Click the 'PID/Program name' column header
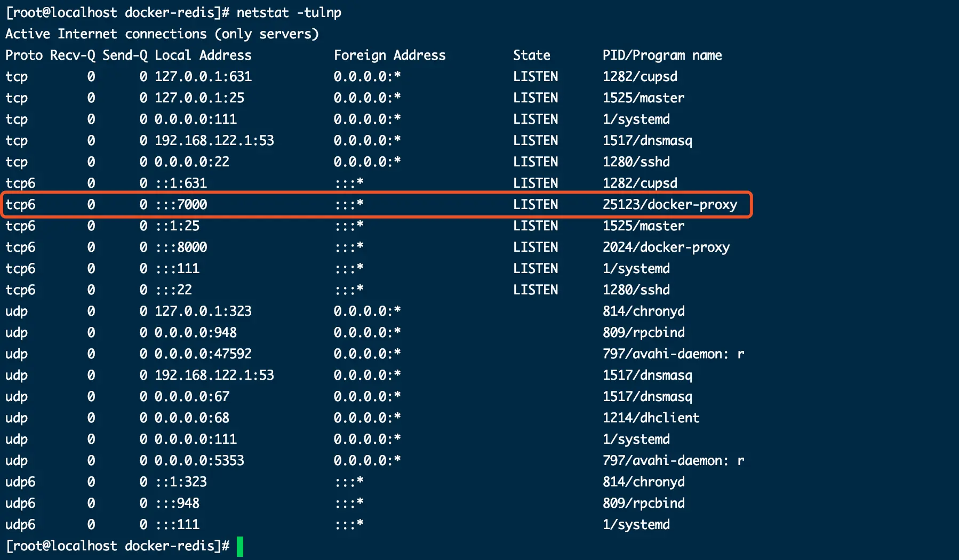 (x=662, y=55)
